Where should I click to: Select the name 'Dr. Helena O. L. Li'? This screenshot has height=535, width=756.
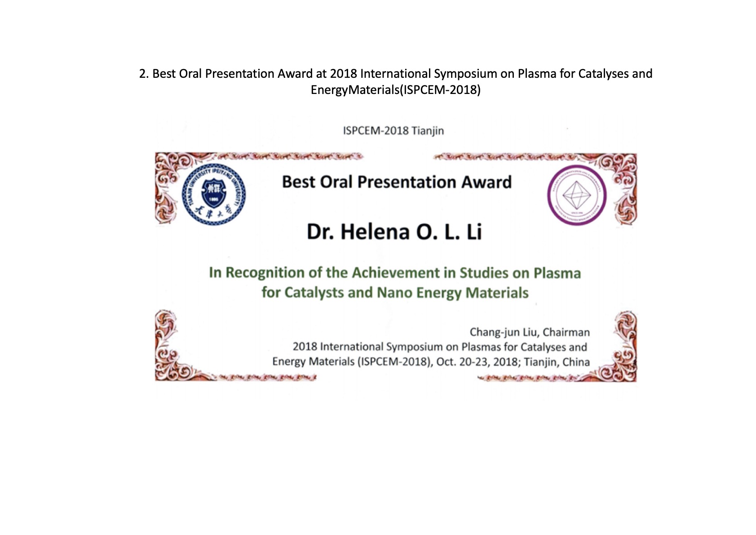coord(394,232)
